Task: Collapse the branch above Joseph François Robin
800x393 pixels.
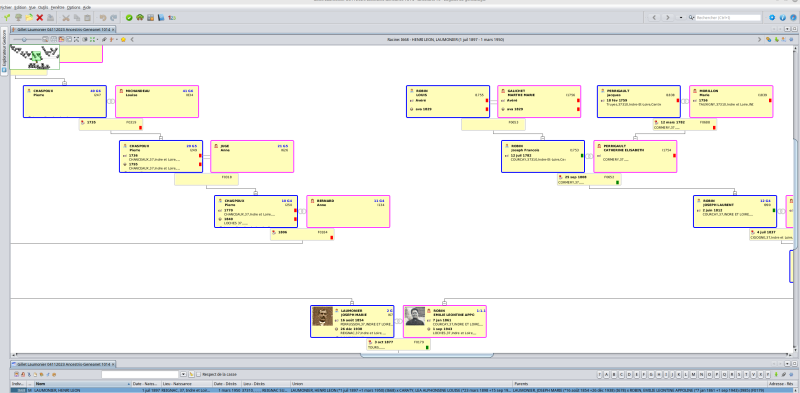Action: coord(542,138)
